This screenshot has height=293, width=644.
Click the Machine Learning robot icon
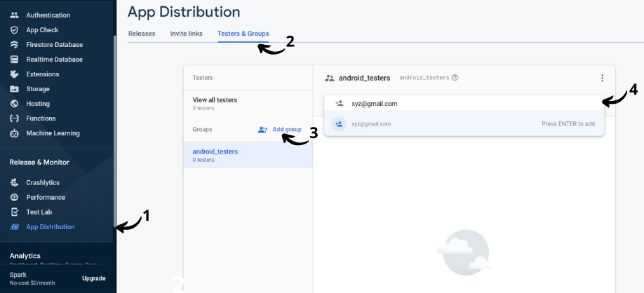[x=14, y=133]
